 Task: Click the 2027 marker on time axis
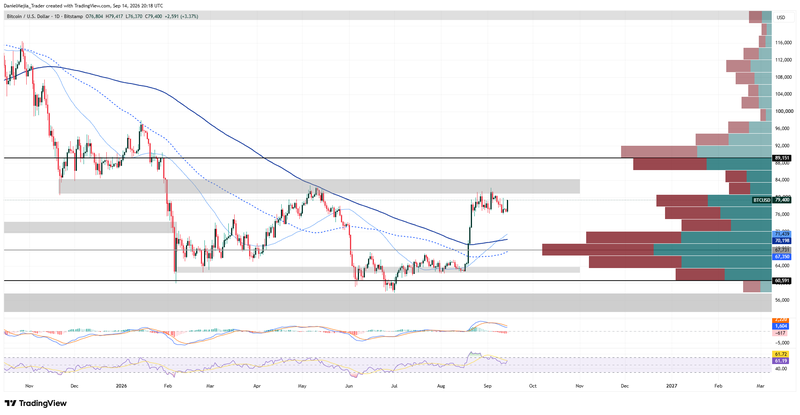pyautogui.click(x=672, y=386)
